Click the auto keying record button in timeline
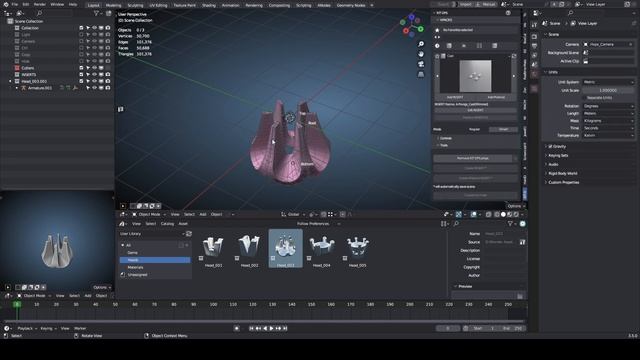 click(x=237, y=328)
